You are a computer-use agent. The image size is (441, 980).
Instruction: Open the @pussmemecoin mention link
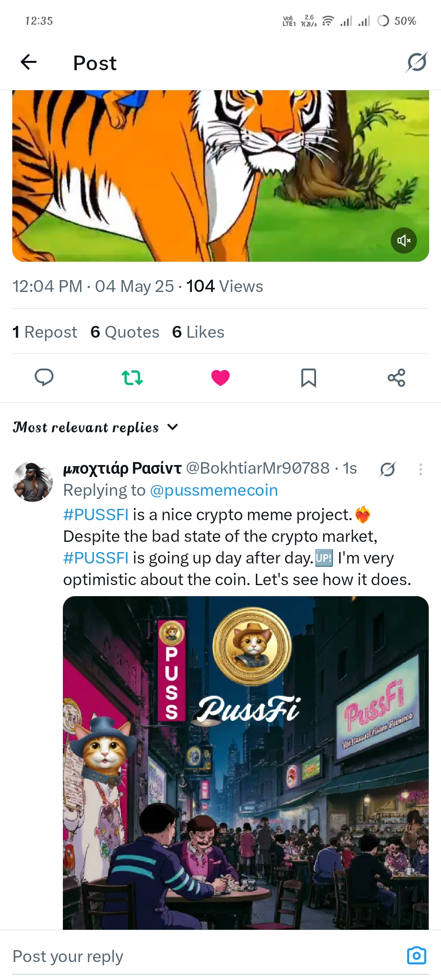pyautogui.click(x=214, y=490)
